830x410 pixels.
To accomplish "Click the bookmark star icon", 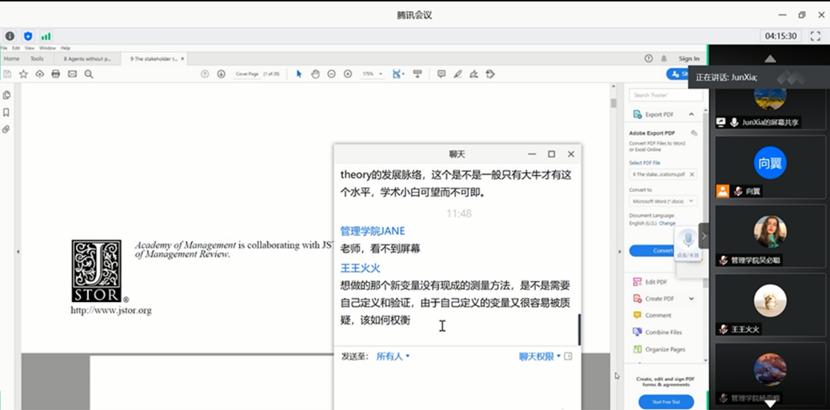I will coord(22,74).
